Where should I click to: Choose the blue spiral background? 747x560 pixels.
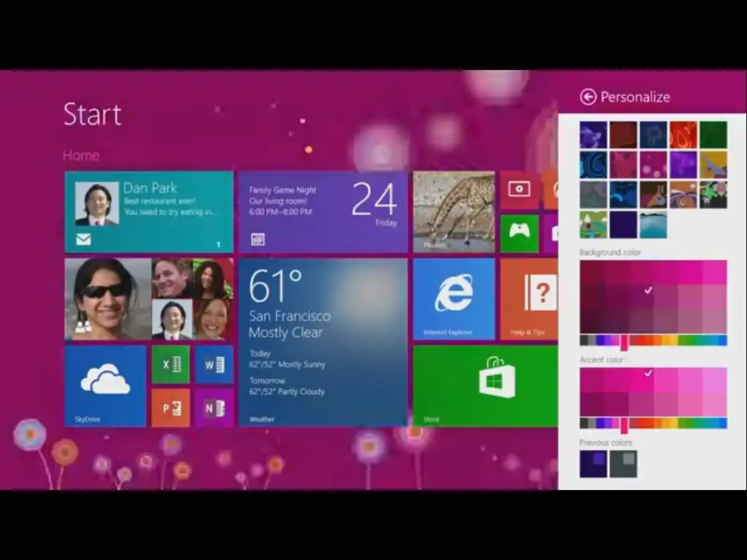[594, 165]
